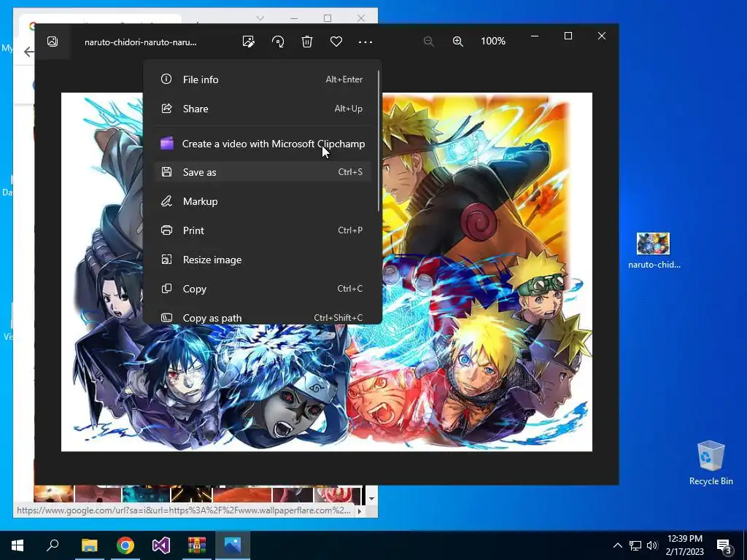Toggle the See more three-dots menu

(365, 42)
